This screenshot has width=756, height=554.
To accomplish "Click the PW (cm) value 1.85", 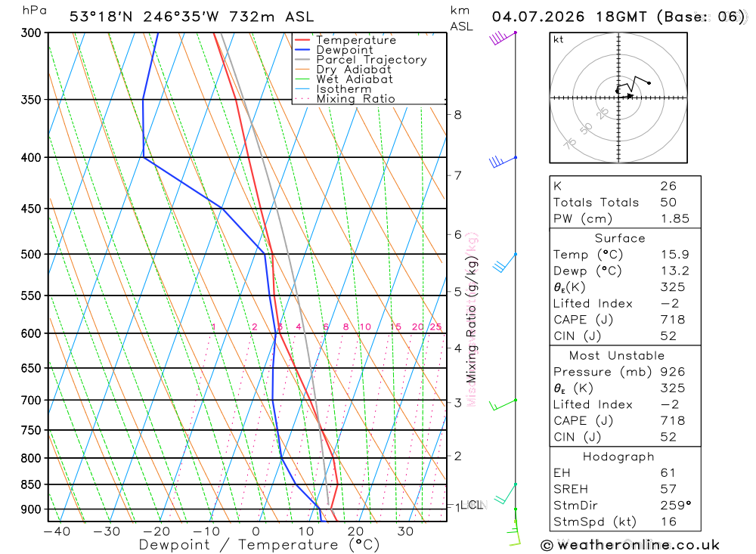I will pos(675,218).
